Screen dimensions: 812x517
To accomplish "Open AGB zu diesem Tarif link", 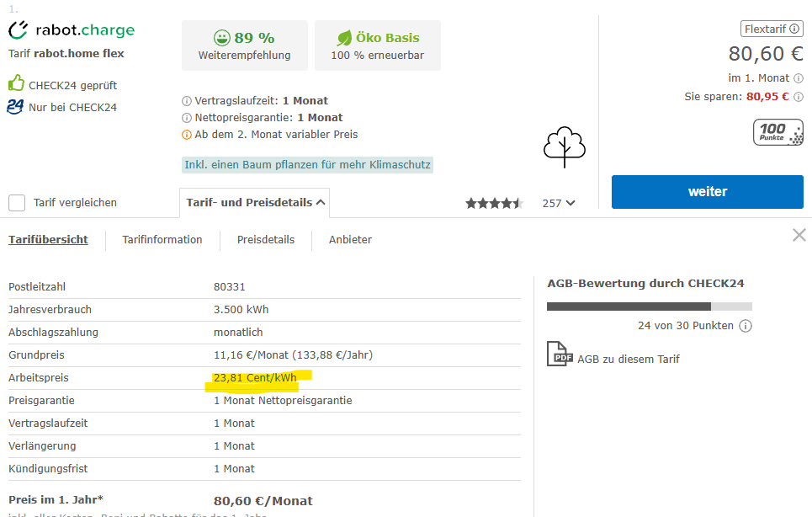I will pos(629,359).
